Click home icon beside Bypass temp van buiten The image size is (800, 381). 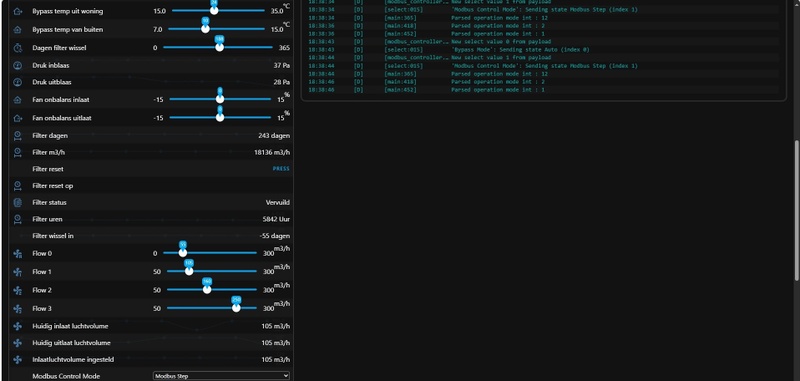[17, 30]
